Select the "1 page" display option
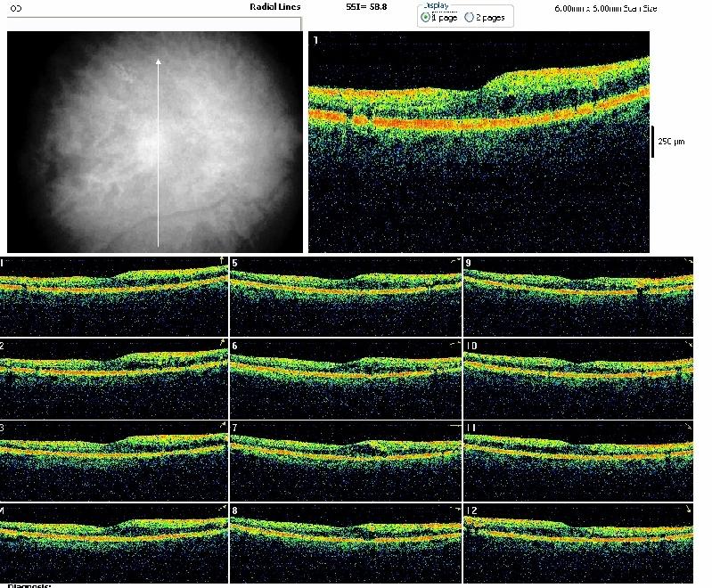This screenshot has width=712, height=588. coord(426,17)
